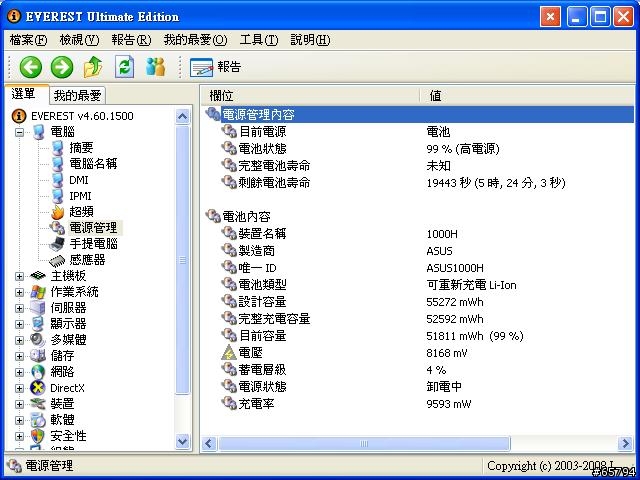Select 電源管理 in the tree
640x480 pixels.
(x=93, y=228)
